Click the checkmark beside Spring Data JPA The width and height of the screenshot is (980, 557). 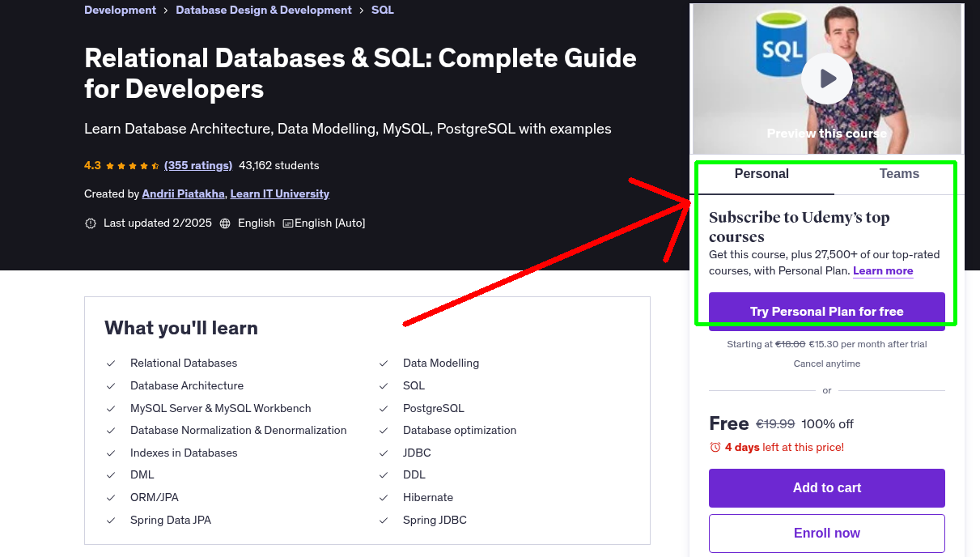[x=110, y=521]
